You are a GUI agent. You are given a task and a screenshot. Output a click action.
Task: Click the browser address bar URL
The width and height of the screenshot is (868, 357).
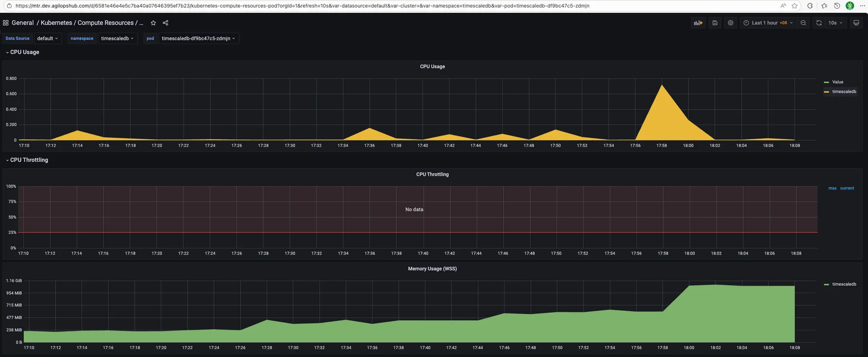(x=302, y=6)
